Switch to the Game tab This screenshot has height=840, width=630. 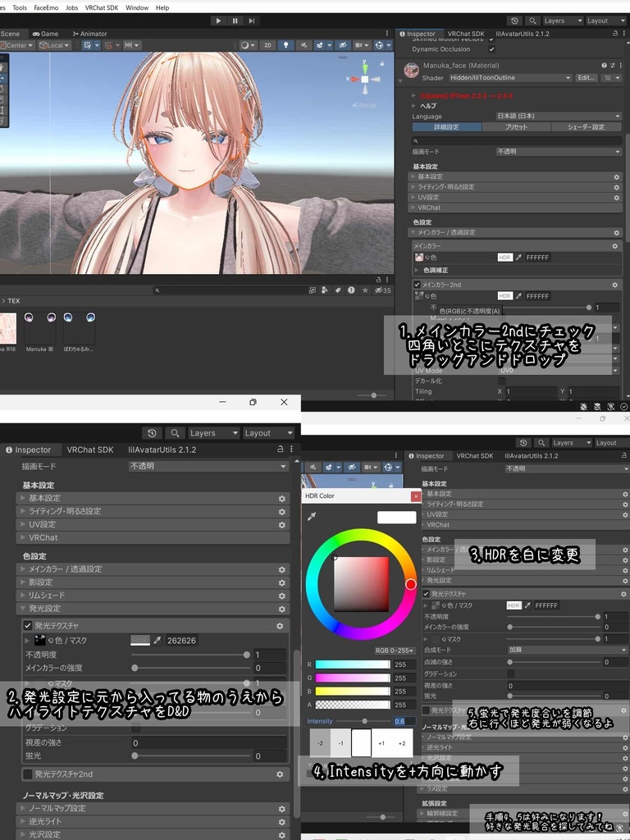[46, 34]
